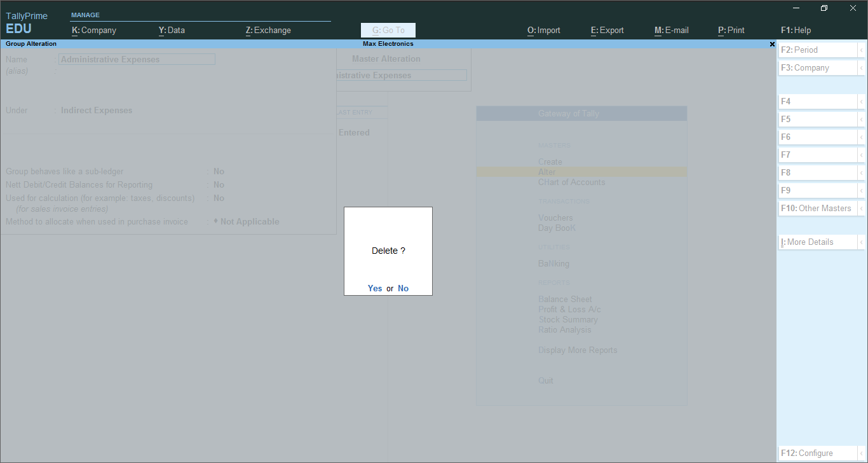Expand arrow beside F5 button
Viewport: 868px width, 463px height.
(861, 119)
